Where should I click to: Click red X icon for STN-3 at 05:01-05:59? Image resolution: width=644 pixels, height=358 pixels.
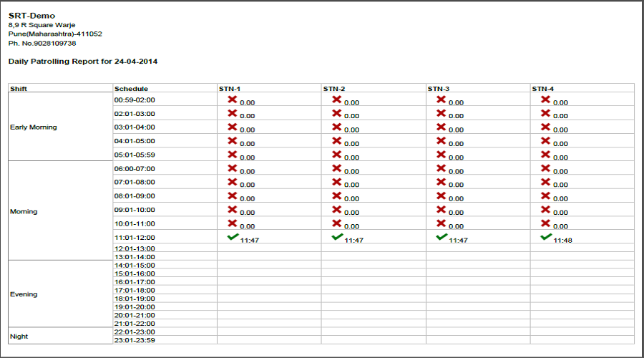(x=441, y=154)
